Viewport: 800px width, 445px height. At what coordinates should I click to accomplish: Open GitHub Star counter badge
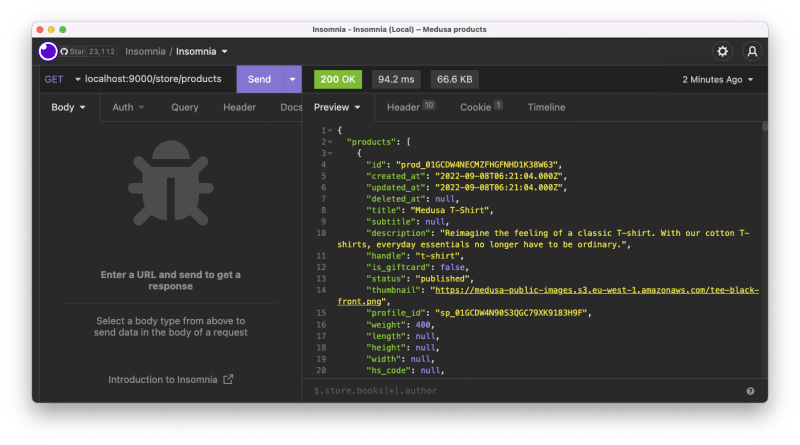coord(88,52)
